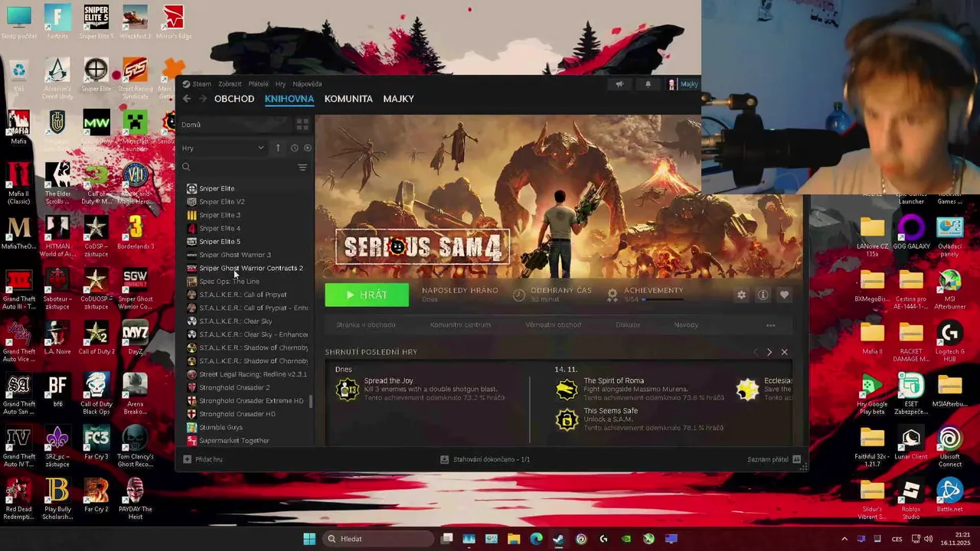Go forward with Steam forward arrow
Viewport: 980px width, 551px height.
pos(203,99)
